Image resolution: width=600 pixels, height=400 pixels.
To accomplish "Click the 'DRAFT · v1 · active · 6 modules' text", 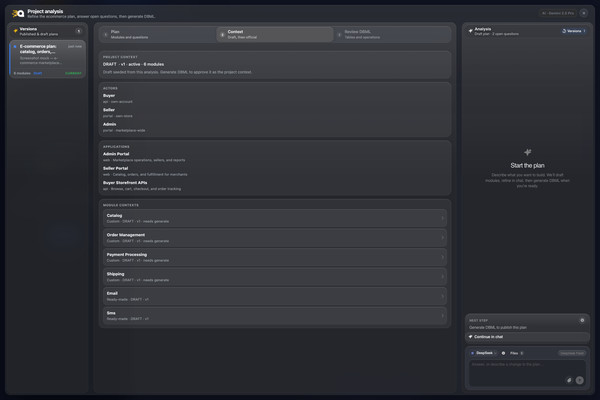I will click(133, 64).
